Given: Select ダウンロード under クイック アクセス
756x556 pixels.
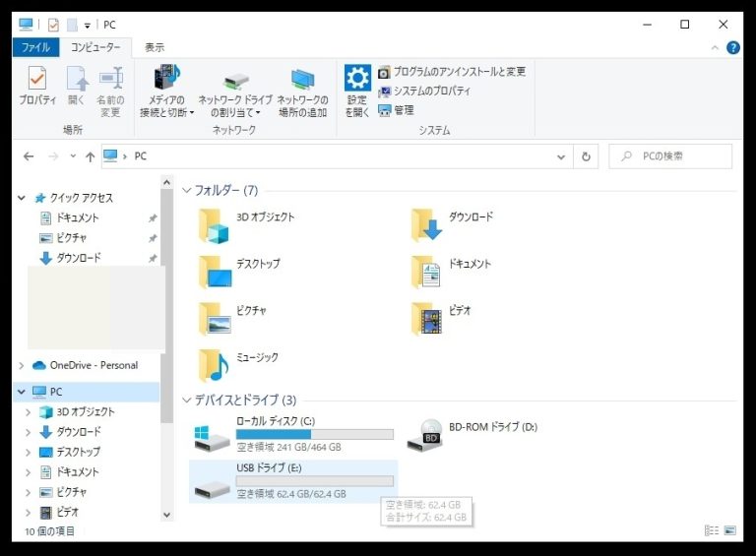Looking at the screenshot, I should tap(79, 258).
